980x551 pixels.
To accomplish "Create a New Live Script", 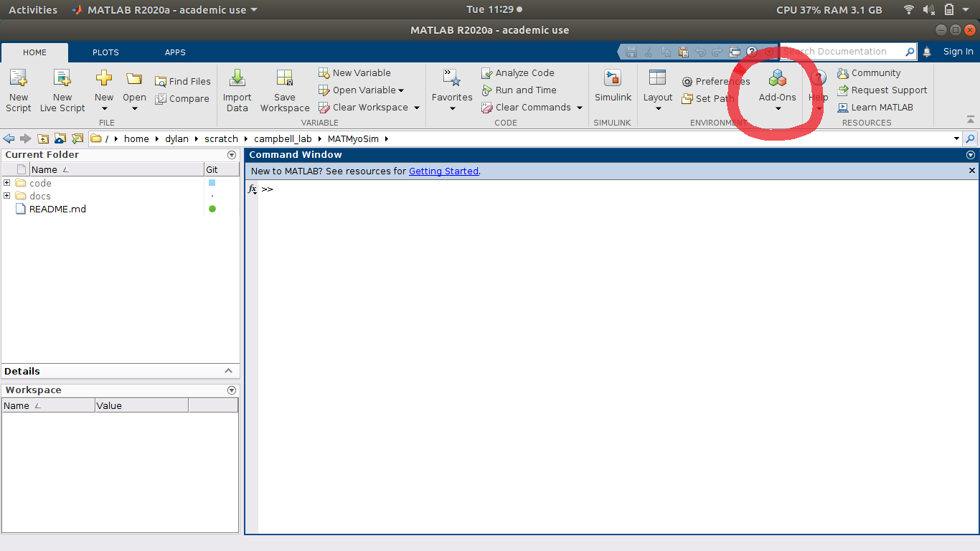I will coord(62,90).
